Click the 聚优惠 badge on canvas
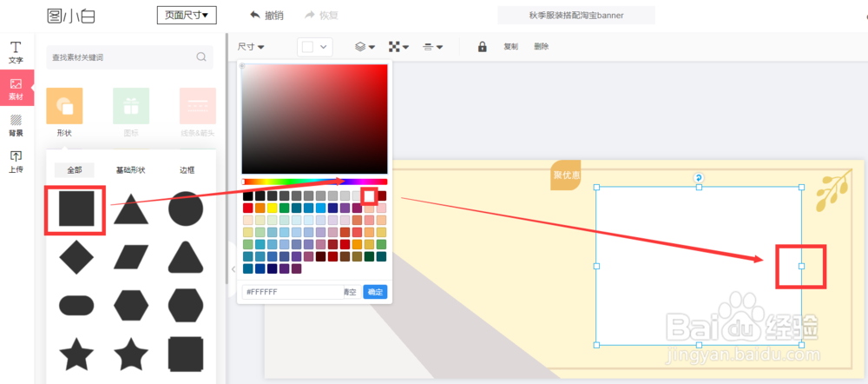Screen dimensions: 868x384 point(566,175)
